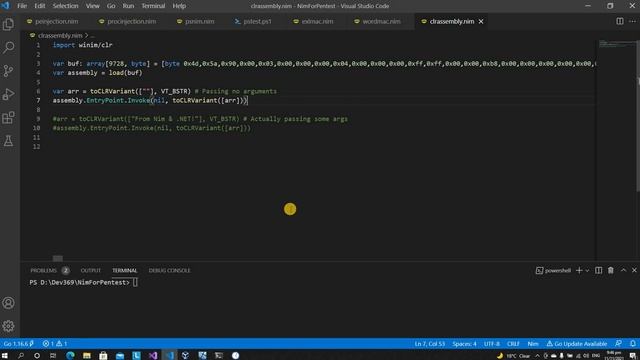Expand the breadcrumb after clrassembly.nim
The height and width of the screenshot is (360, 640).
pyautogui.click(x=92, y=36)
